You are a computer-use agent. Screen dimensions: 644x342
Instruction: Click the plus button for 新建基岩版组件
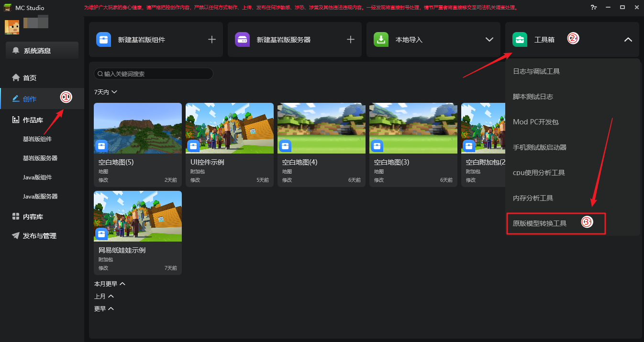[x=212, y=40]
